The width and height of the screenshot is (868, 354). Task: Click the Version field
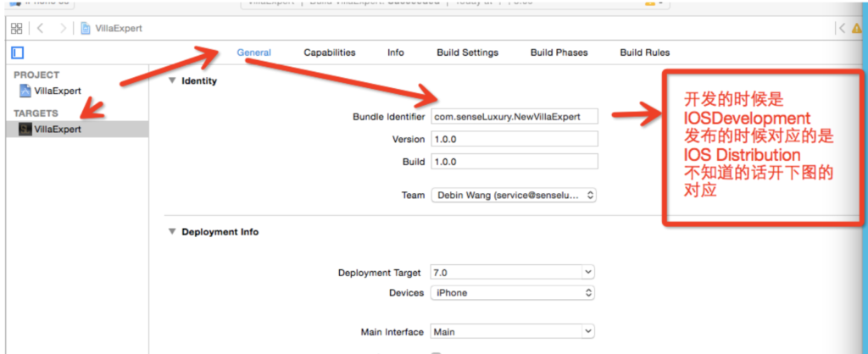point(515,139)
